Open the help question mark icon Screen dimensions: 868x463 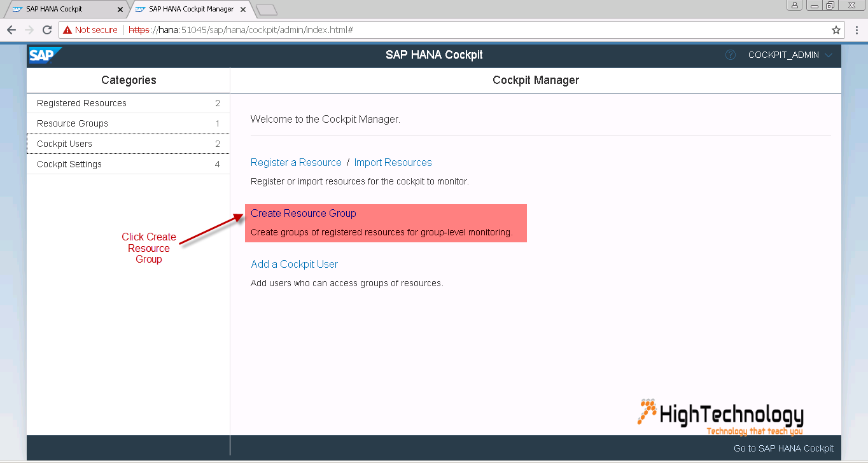pos(731,55)
